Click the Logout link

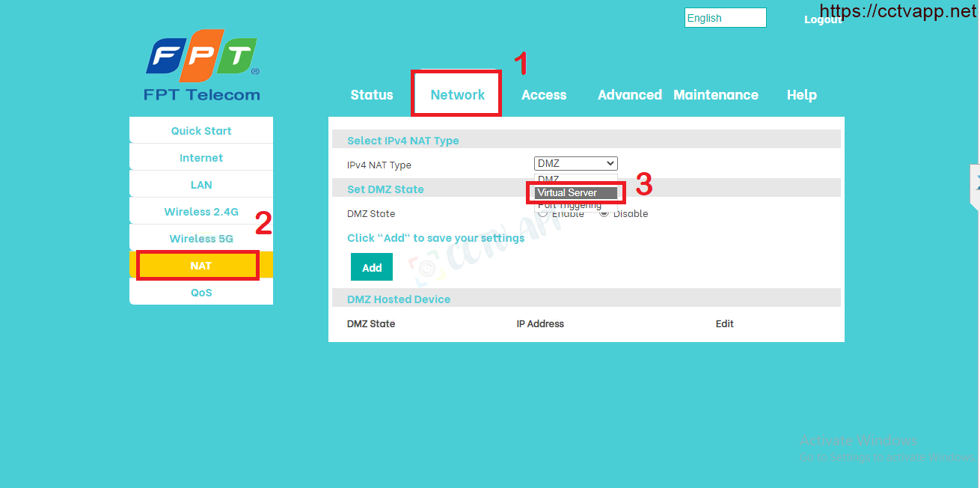coord(822,19)
